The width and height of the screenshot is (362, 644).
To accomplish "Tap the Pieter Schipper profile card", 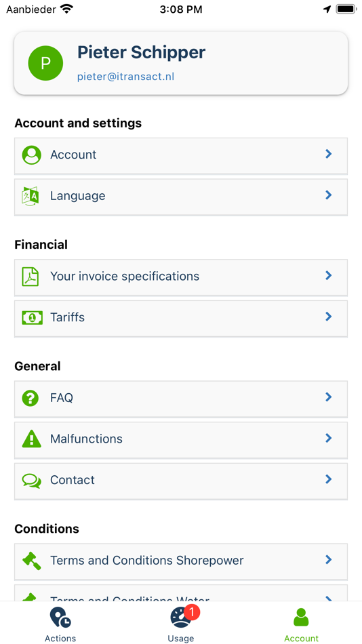I will [x=181, y=63].
